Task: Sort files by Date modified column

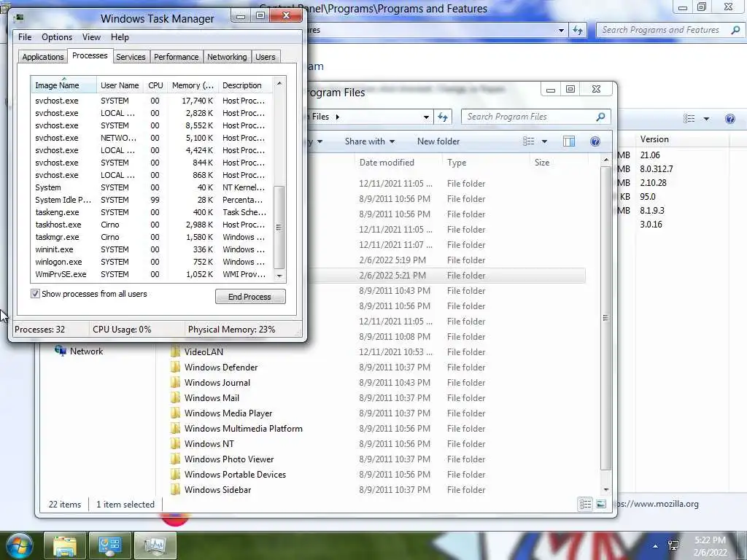Action: (x=399, y=163)
